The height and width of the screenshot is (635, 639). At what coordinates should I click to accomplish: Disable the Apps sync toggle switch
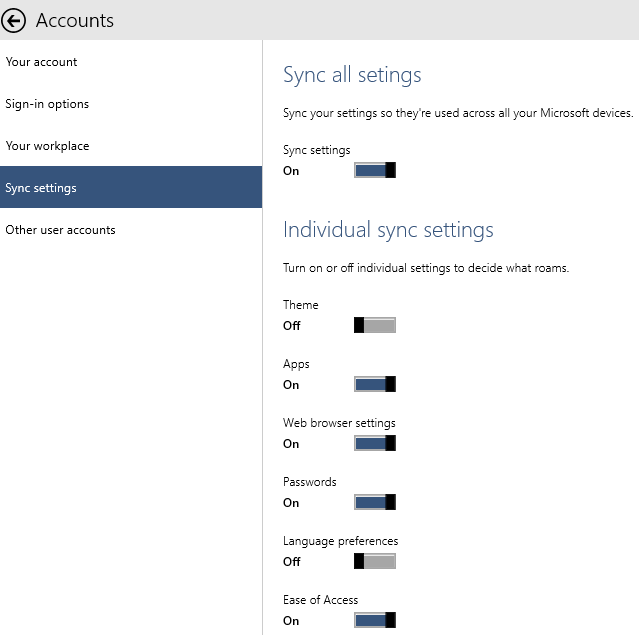[x=375, y=384]
